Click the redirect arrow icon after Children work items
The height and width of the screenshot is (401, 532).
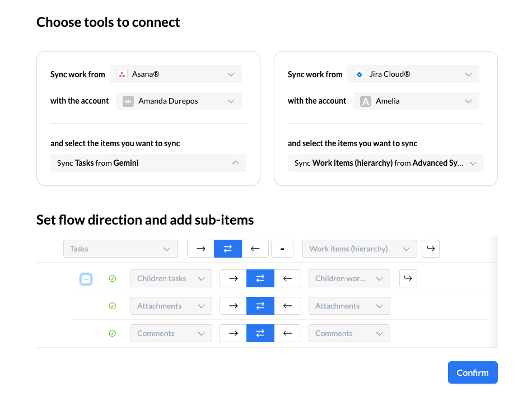pyautogui.click(x=408, y=278)
